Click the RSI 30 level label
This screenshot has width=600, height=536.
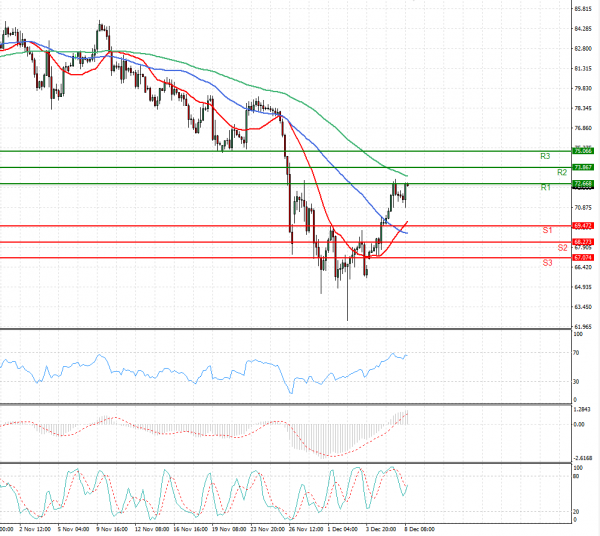click(x=576, y=381)
